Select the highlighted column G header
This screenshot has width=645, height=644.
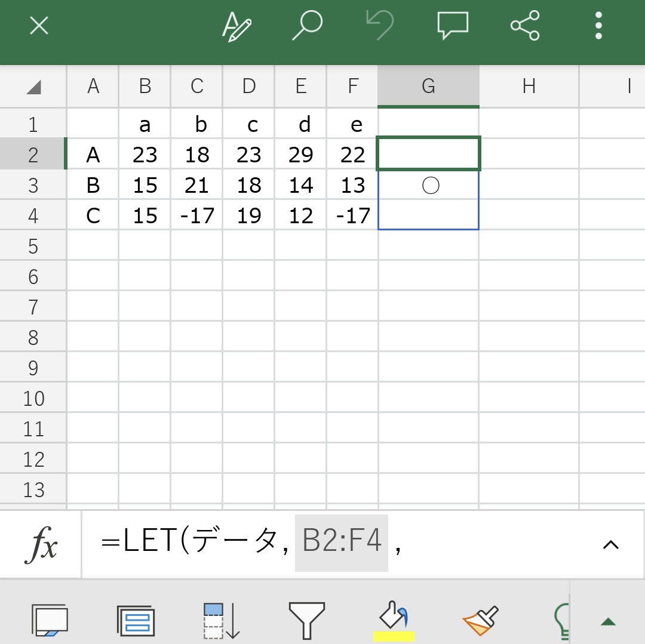(x=429, y=87)
